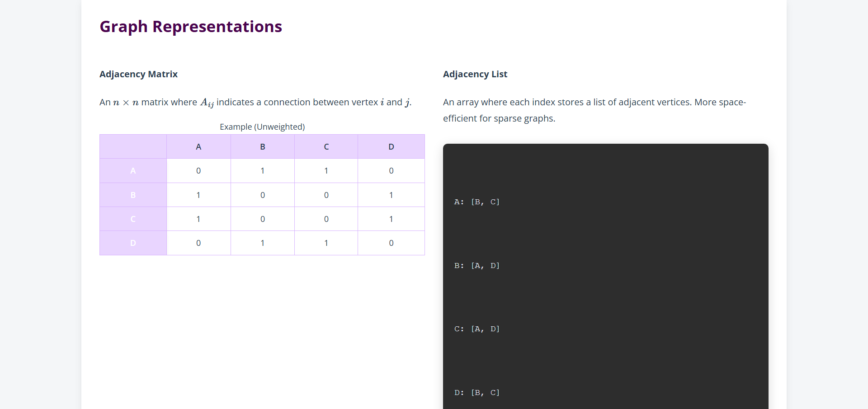Click column header B in the matrix table

262,147
